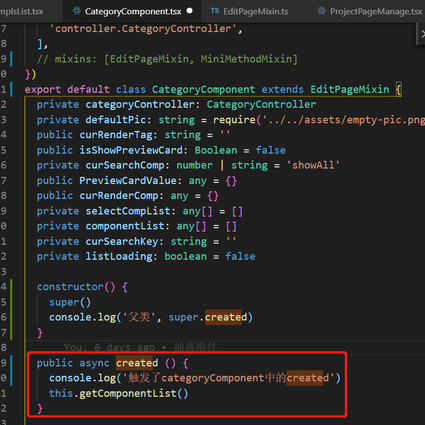Click the categoryController property name
The image size is (425, 425).
click(140, 105)
